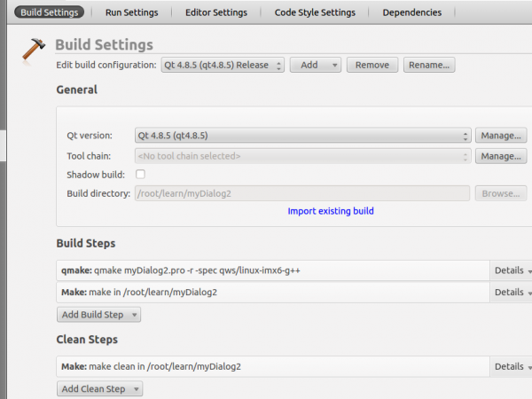Open the Add configuration dropdown button
532x399 pixels.
316,65
